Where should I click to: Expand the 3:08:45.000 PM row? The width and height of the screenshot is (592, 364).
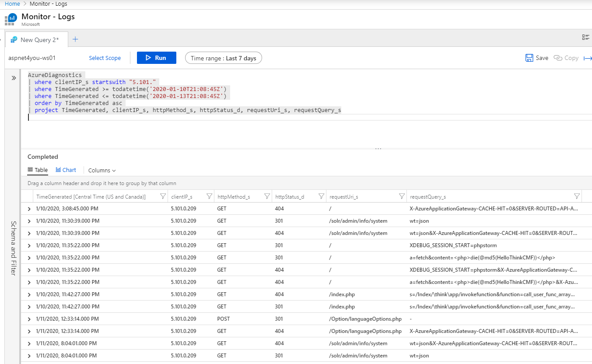[x=29, y=209]
